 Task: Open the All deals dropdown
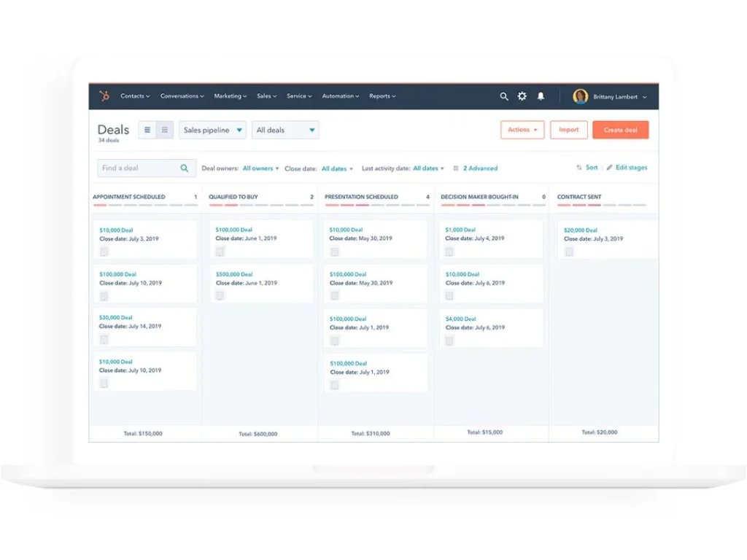point(285,129)
